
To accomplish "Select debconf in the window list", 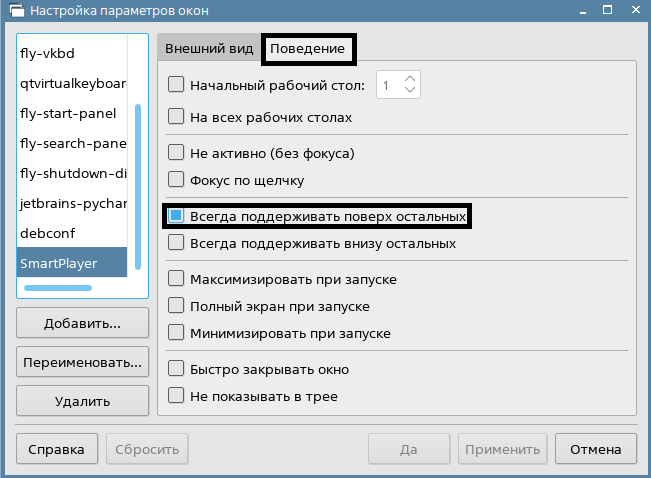I will [x=73, y=232].
